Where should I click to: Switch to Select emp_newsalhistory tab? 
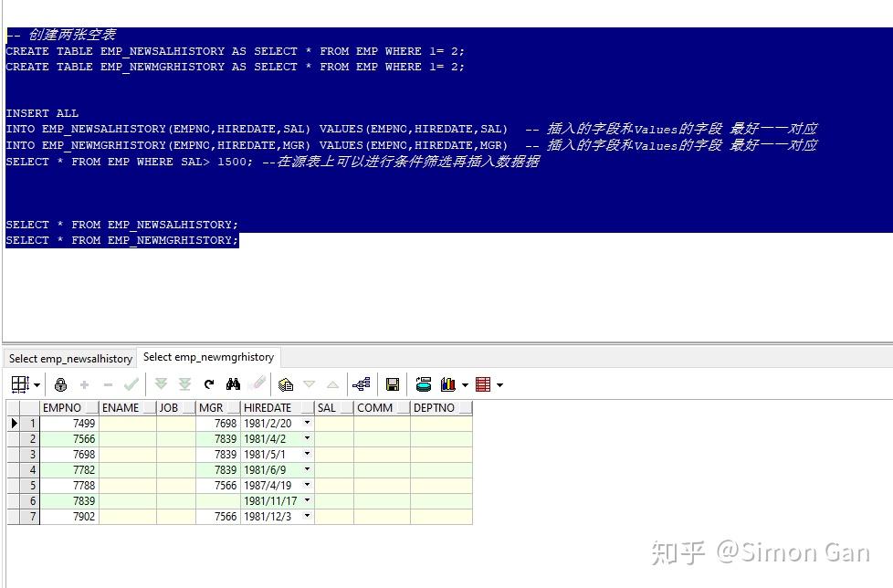click(68, 358)
